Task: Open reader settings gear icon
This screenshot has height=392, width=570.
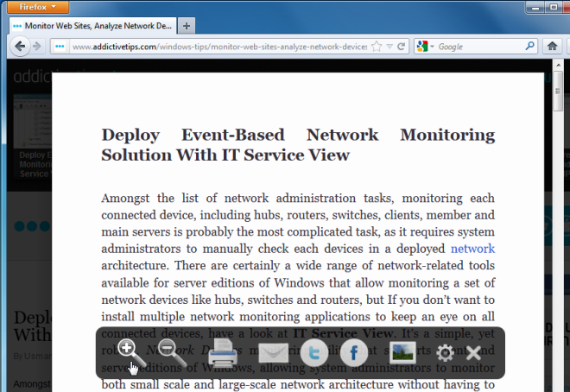Action: tap(446, 353)
